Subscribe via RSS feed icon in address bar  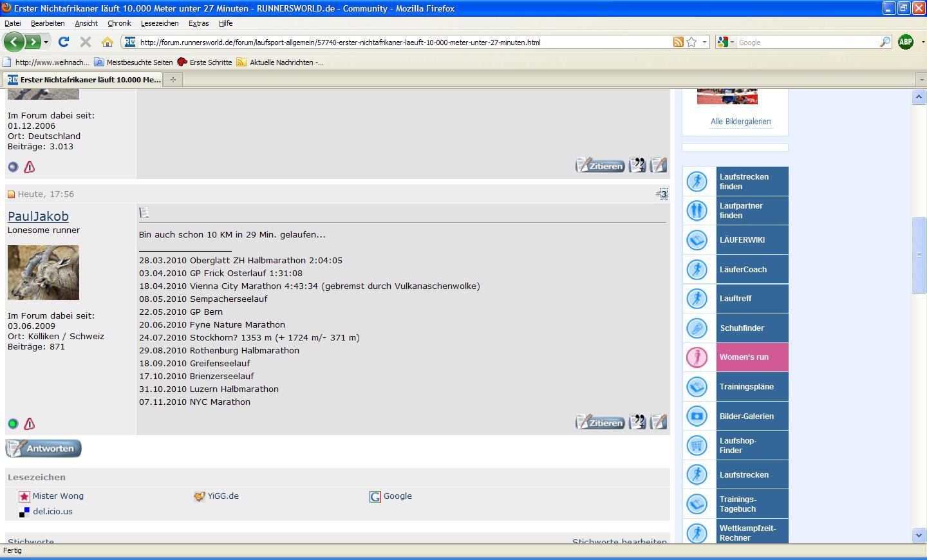click(678, 42)
